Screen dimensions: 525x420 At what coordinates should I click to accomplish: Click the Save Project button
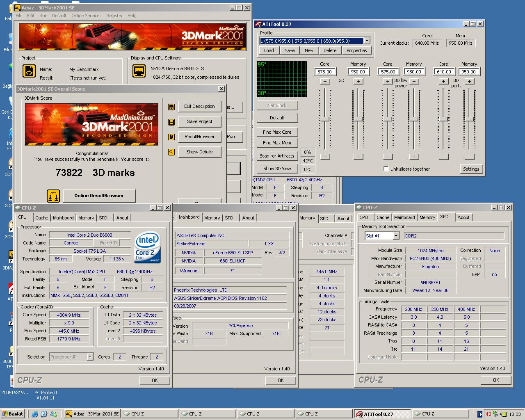pos(200,122)
